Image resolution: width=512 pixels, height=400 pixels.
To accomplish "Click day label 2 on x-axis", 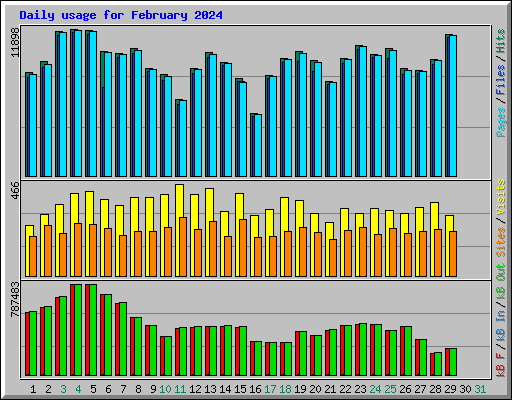I will (x=48, y=389).
